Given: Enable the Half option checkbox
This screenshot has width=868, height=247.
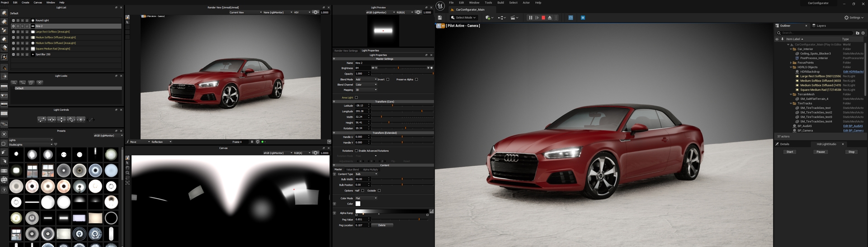Looking at the screenshot, I should click(363, 191).
